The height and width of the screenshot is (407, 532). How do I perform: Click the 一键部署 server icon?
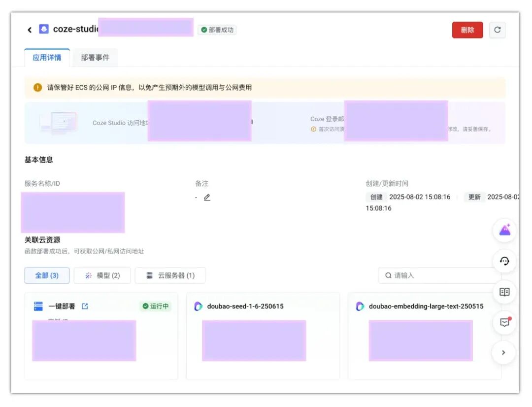(38, 306)
